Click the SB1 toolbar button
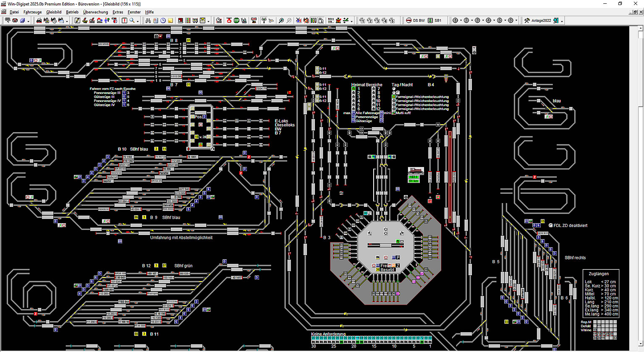 pos(435,21)
